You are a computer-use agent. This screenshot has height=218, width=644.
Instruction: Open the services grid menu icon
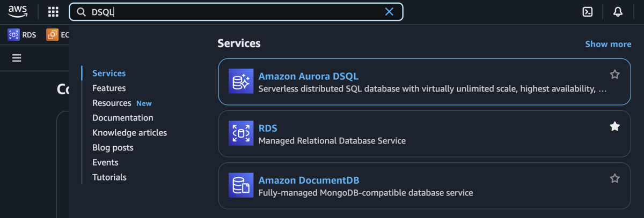coord(53,12)
